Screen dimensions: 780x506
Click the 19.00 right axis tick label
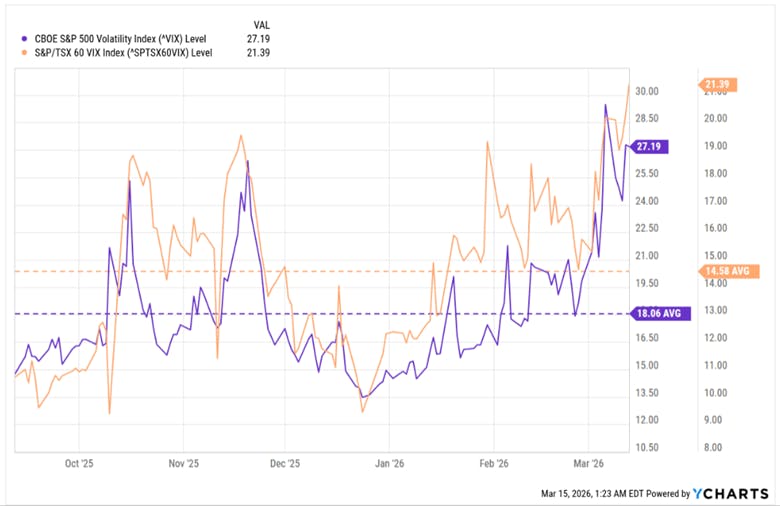pos(715,146)
